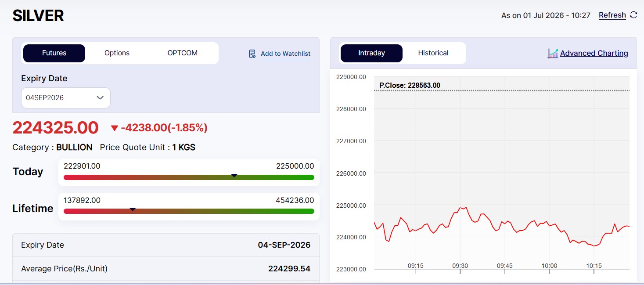Click the refresh circular arrows icon
The image size is (644, 285).
tap(633, 15)
